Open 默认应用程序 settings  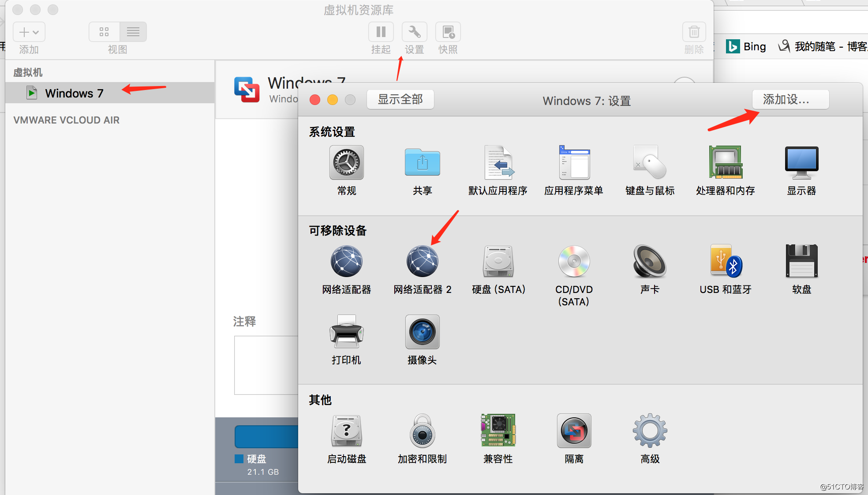click(498, 163)
